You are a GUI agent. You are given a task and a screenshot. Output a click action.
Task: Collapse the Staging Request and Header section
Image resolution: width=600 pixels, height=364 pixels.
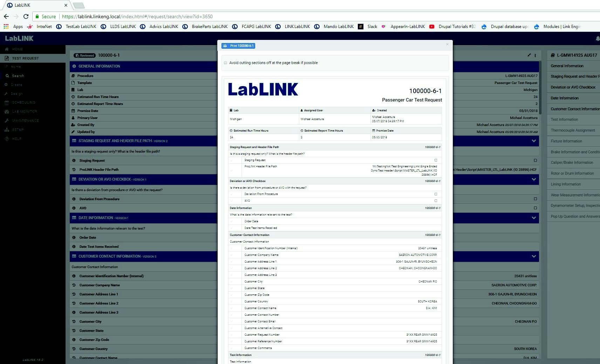(x=533, y=141)
